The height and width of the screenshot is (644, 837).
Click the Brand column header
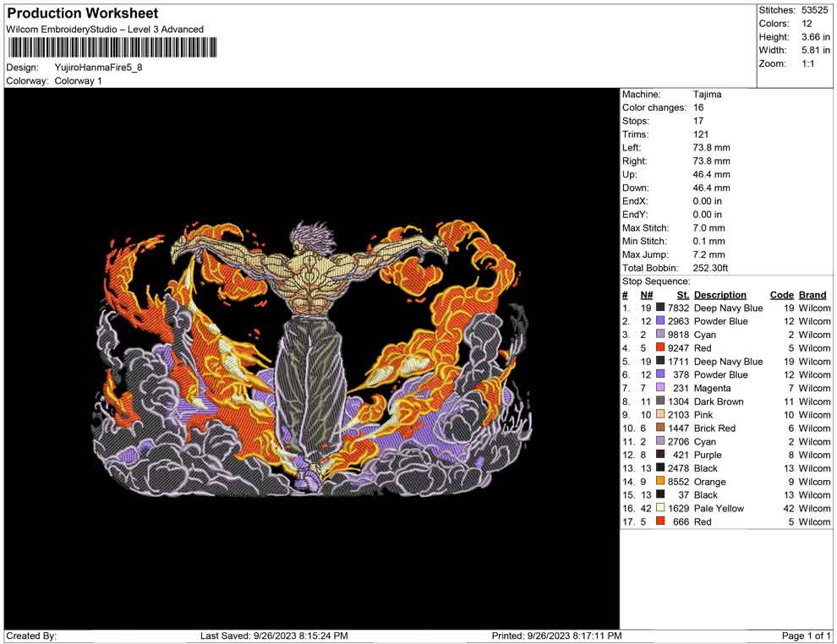tap(812, 295)
